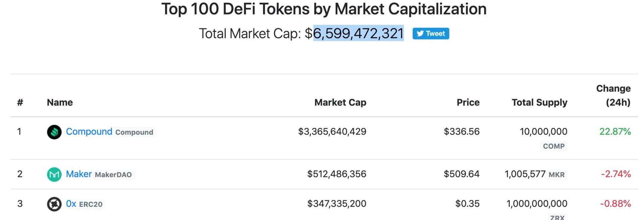Click the Market Cap column header

340,102
